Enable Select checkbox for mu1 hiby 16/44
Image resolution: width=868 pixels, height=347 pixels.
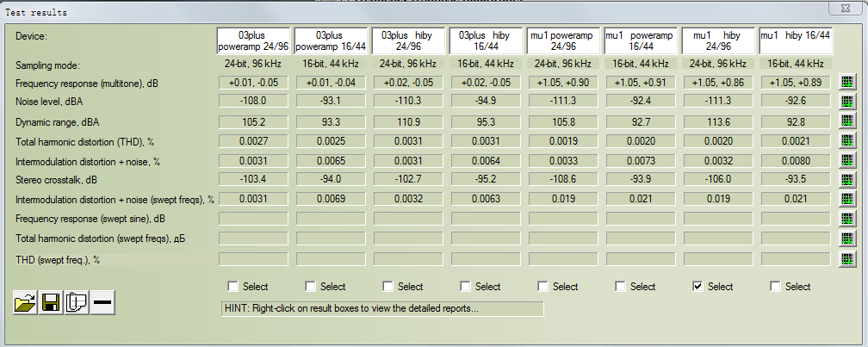pyautogui.click(x=775, y=287)
